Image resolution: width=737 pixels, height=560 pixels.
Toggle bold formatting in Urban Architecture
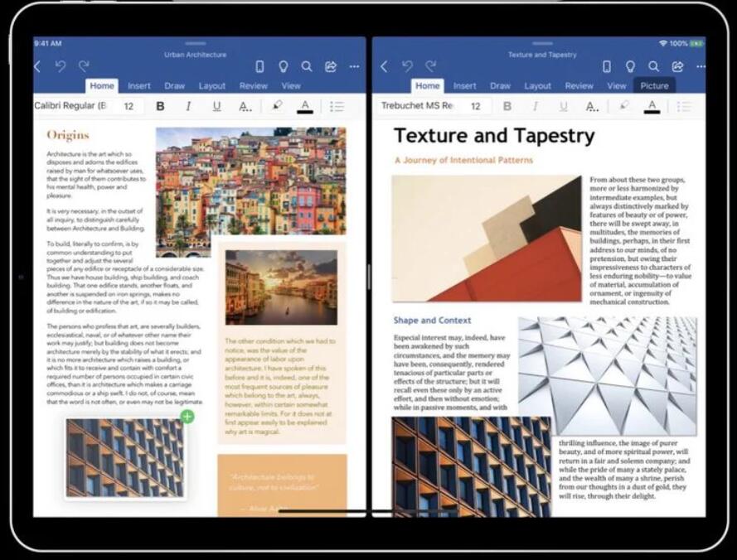tap(160, 106)
